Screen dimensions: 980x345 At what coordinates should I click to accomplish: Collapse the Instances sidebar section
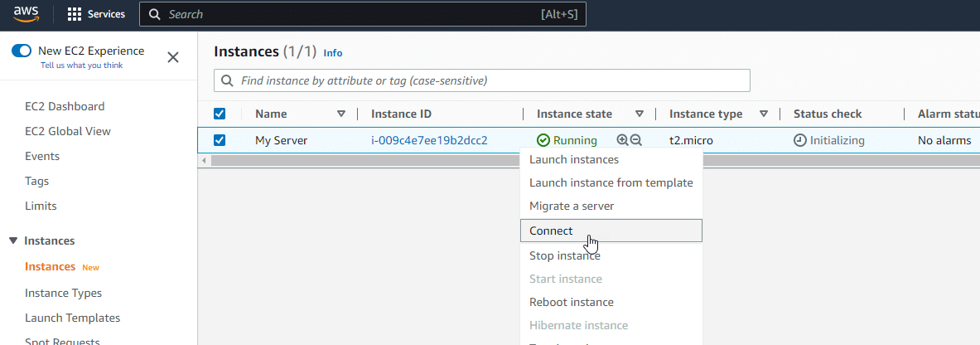point(13,241)
